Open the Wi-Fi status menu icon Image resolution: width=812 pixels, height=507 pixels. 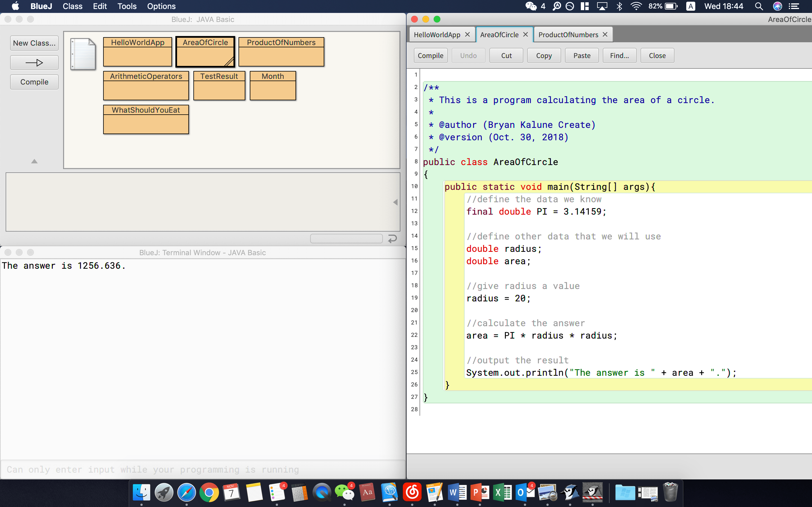(636, 6)
